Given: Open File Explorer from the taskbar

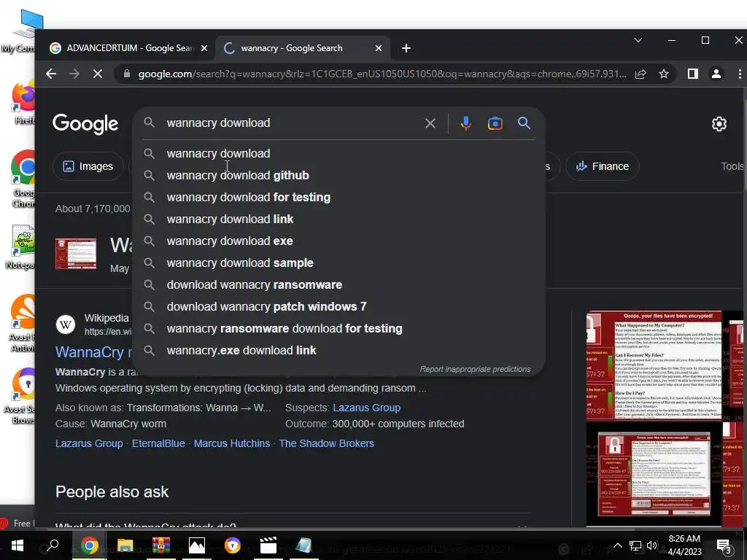Looking at the screenshot, I should click(125, 545).
